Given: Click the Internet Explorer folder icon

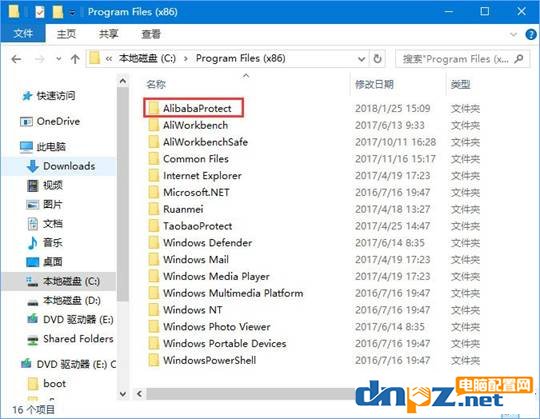Looking at the screenshot, I should coord(153,176).
